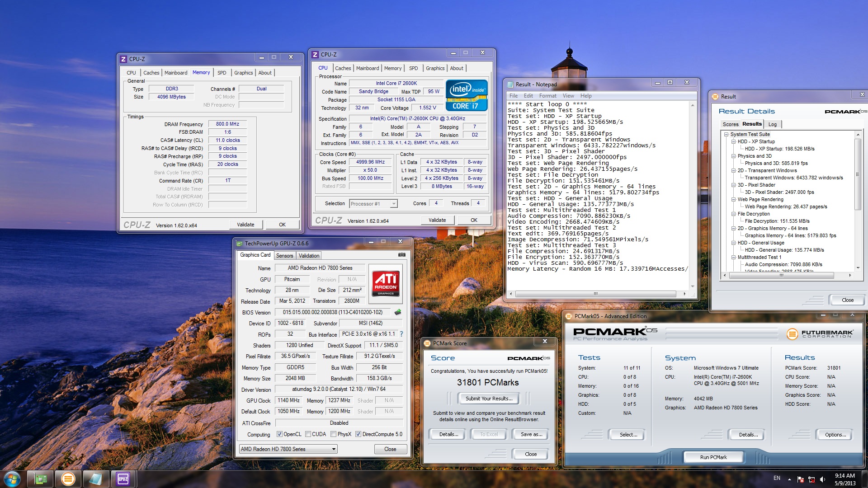Click the ATI Radeon logo in GPU-Z
This screenshot has height=488, width=868.
(x=386, y=283)
